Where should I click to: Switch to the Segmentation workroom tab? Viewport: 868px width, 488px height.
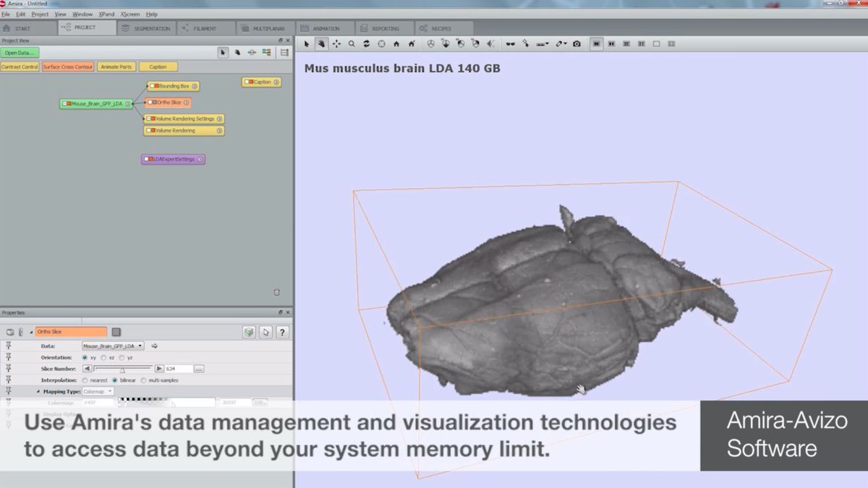point(147,28)
